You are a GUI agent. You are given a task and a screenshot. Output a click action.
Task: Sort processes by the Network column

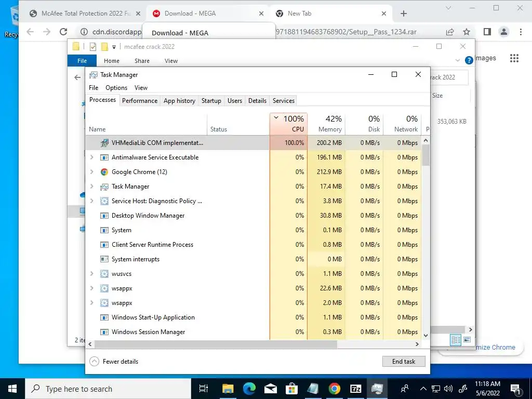coord(403,124)
